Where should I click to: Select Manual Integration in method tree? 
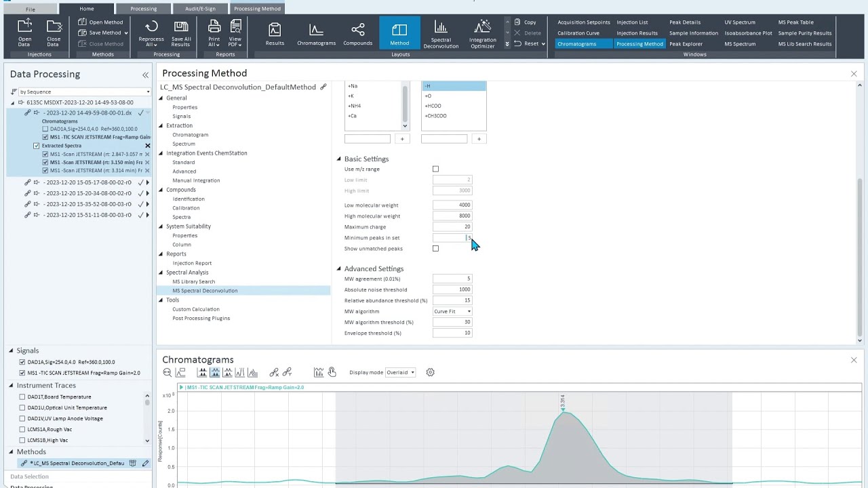(x=196, y=180)
